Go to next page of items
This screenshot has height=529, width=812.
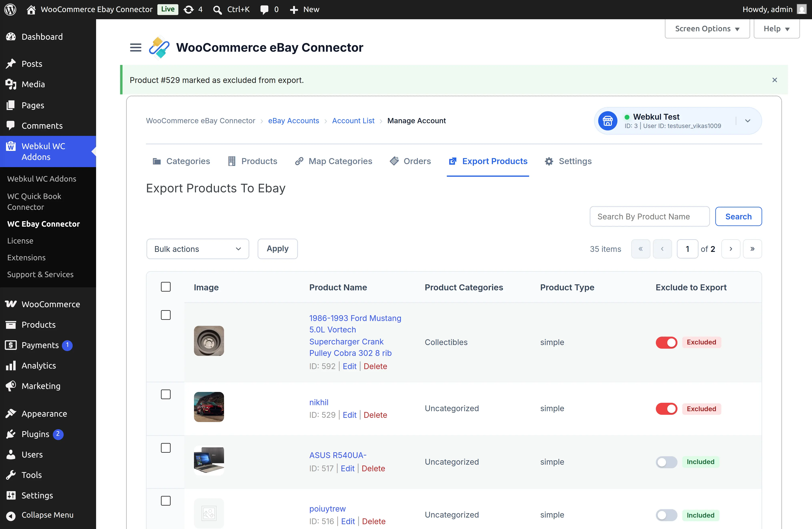coord(731,249)
